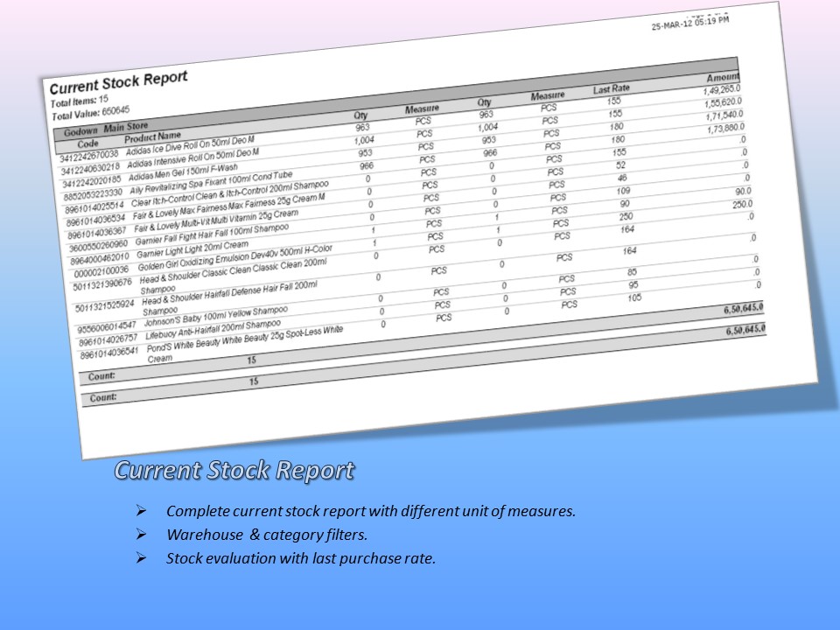Select product code 8961014036534
Image resolution: width=840 pixels, height=630 pixels.
95,220
